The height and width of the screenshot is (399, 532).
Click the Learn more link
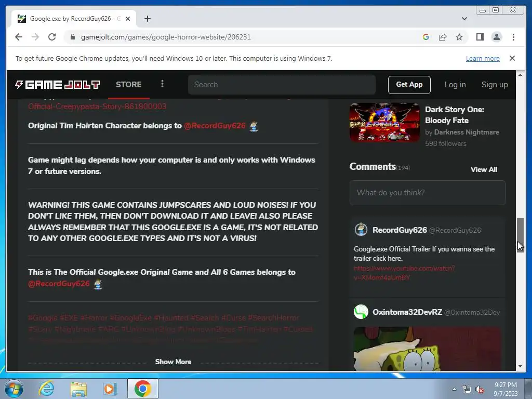click(x=483, y=58)
